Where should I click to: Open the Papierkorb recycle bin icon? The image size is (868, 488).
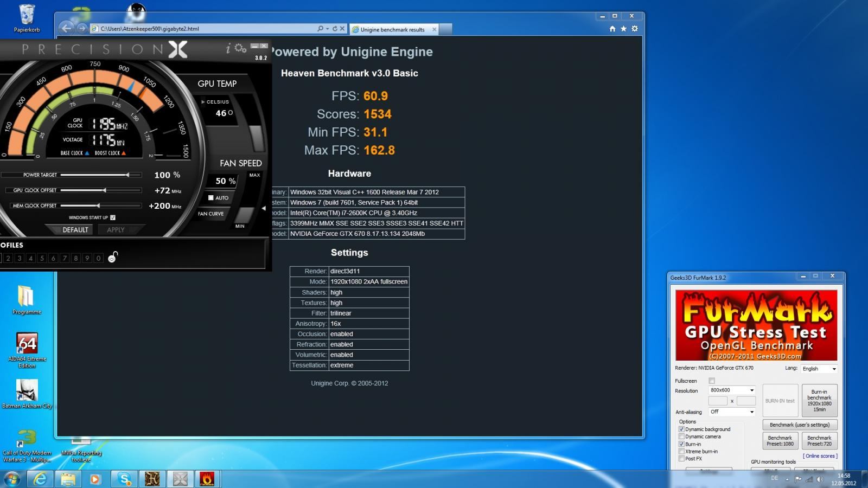27,18
